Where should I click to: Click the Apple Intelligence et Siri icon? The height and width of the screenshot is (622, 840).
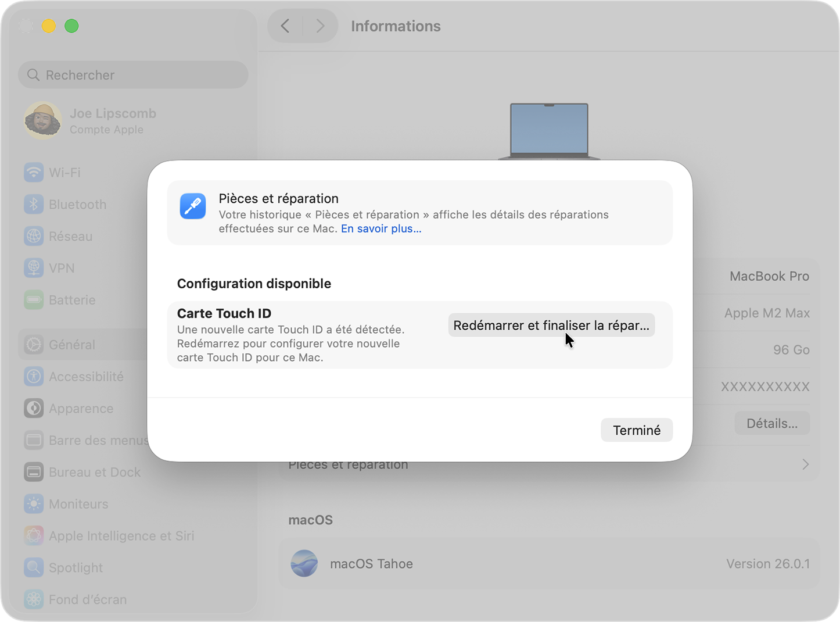coord(34,536)
